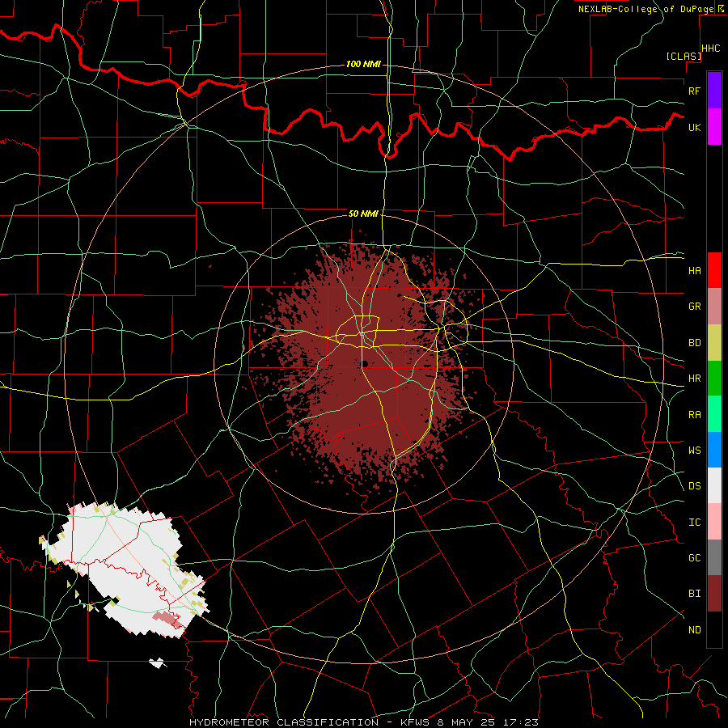Click the IC light-pink legend swatch

(x=714, y=522)
